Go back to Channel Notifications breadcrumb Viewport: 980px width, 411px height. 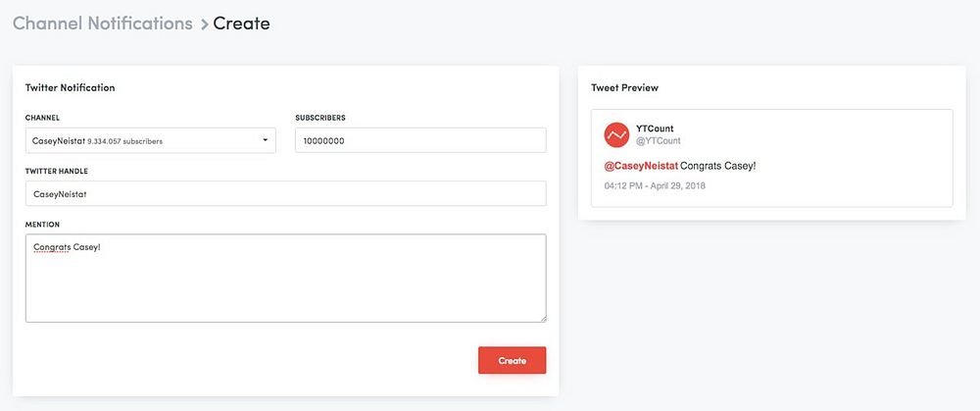click(103, 23)
